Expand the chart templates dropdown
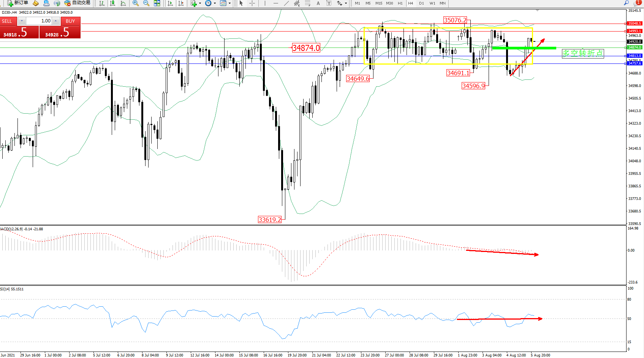The width and height of the screenshot is (644, 358). tap(229, 3)
